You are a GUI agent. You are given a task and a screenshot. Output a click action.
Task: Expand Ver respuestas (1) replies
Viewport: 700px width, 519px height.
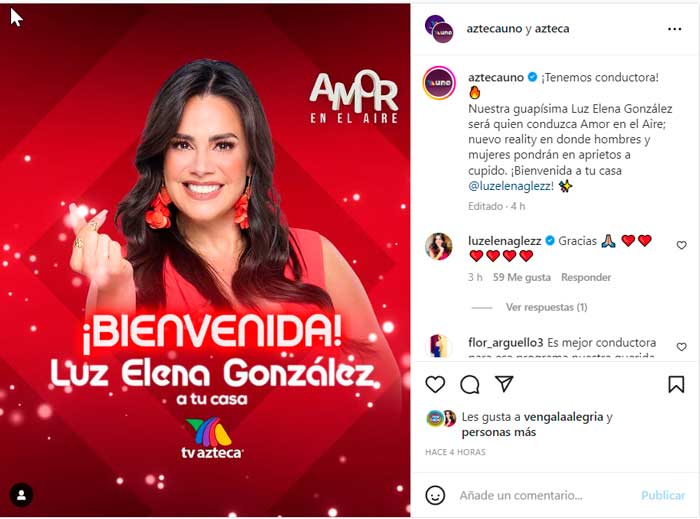546,307
